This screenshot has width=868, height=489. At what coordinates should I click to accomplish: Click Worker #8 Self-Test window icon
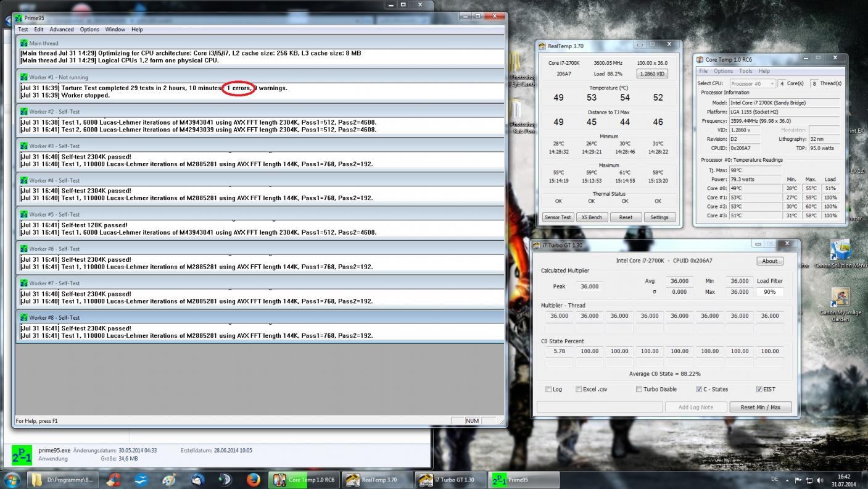tap(24, 317)
